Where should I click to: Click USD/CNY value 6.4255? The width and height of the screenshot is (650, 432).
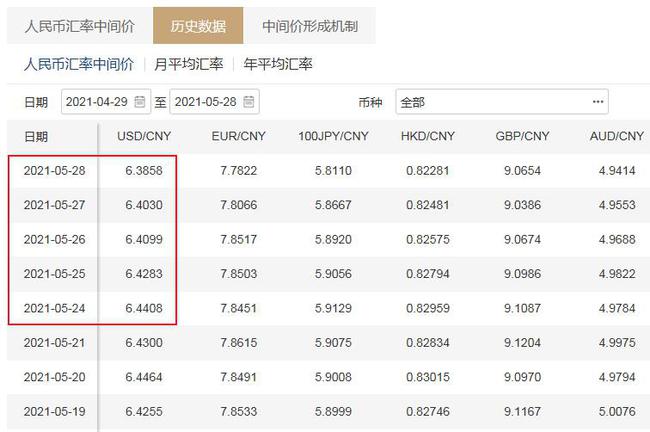144,411
